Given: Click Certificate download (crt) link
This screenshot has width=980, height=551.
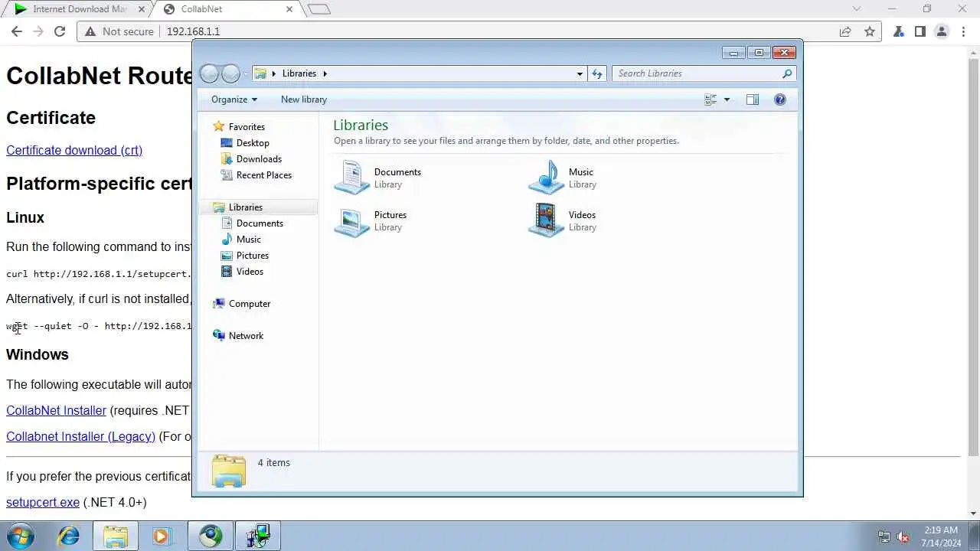Looking at the screenshot, I should pos(74,150).
